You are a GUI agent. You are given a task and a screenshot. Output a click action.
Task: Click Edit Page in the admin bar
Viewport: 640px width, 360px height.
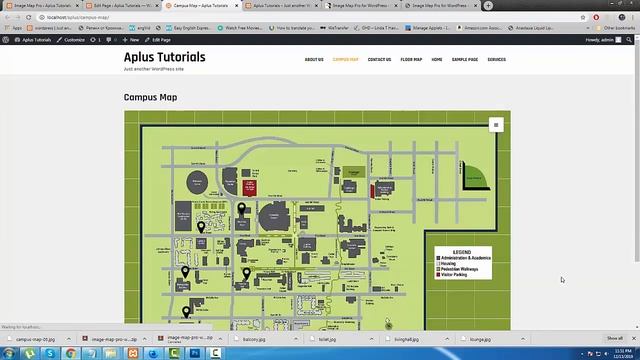tap(158, 40)
